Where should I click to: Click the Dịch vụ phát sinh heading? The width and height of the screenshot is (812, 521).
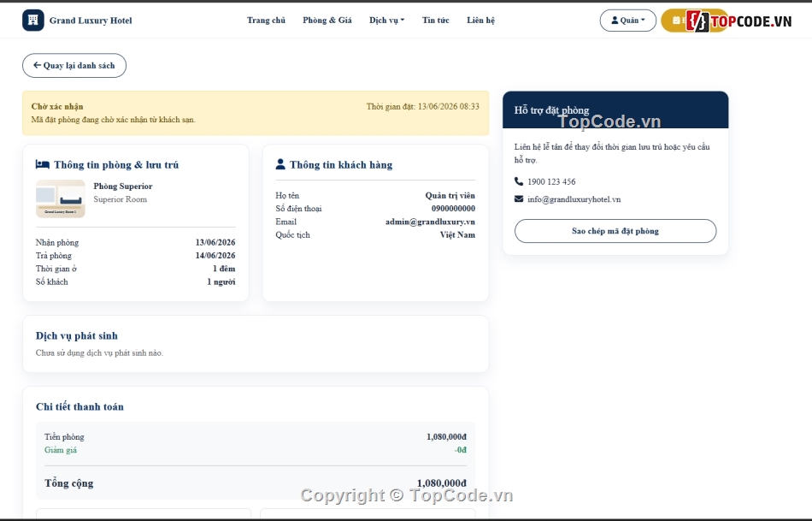pos(77,335)
